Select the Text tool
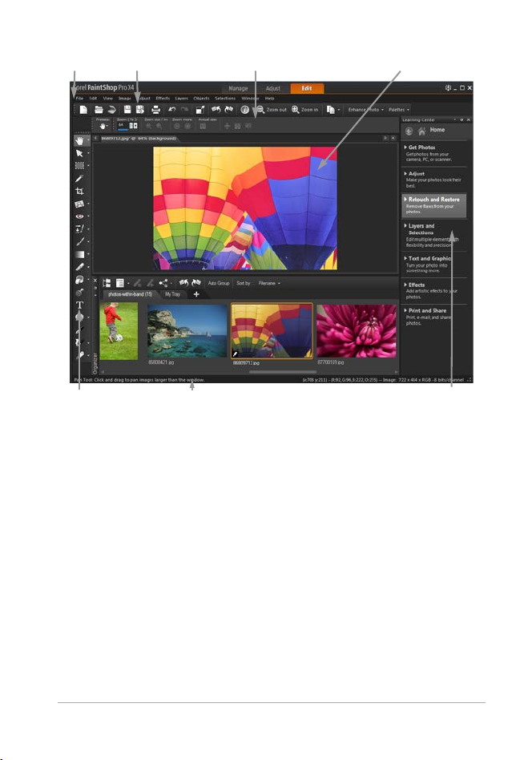532x760 pixels. 80,305
